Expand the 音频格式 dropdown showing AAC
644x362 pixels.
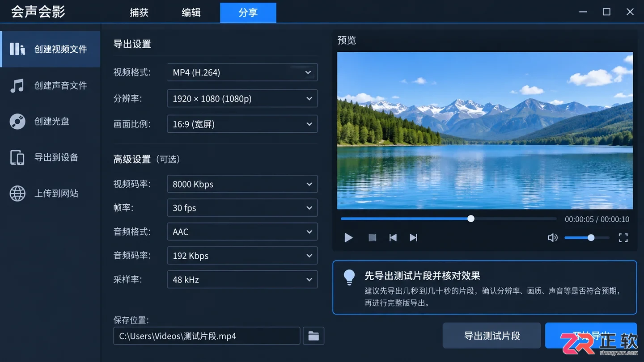242,232
